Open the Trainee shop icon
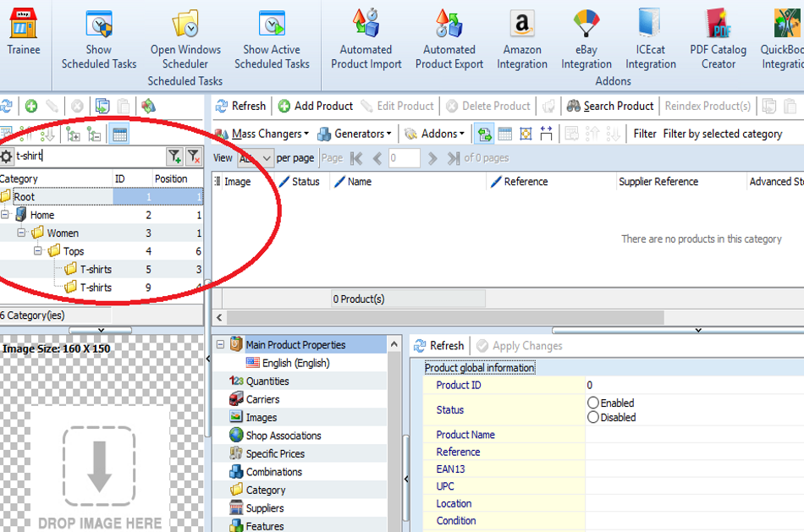 23,31
